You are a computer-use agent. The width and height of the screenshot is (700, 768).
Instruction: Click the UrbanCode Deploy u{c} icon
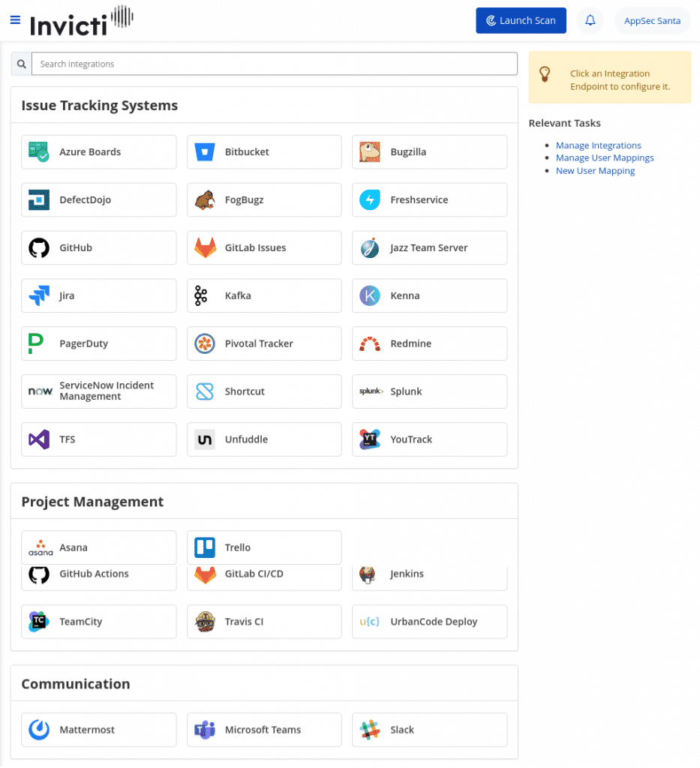(x=370, y=622)
